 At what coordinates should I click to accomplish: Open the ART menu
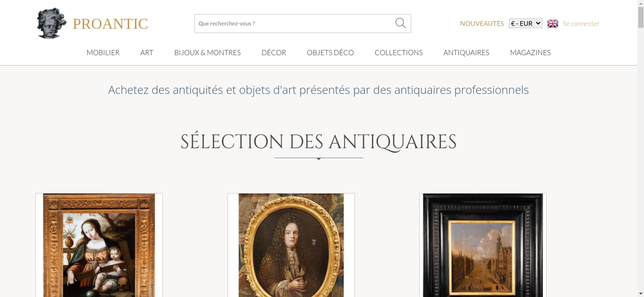[x=147, y=52]
